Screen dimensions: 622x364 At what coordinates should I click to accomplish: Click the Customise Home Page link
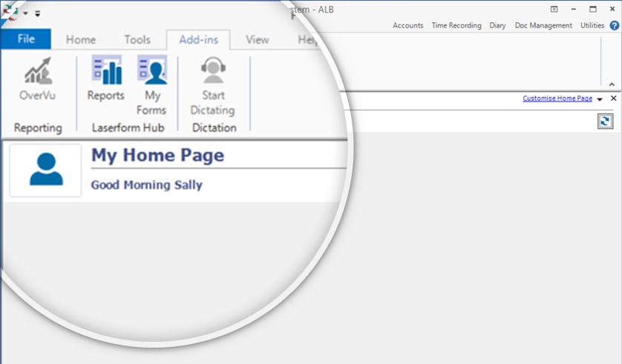(x=557, y=99)
